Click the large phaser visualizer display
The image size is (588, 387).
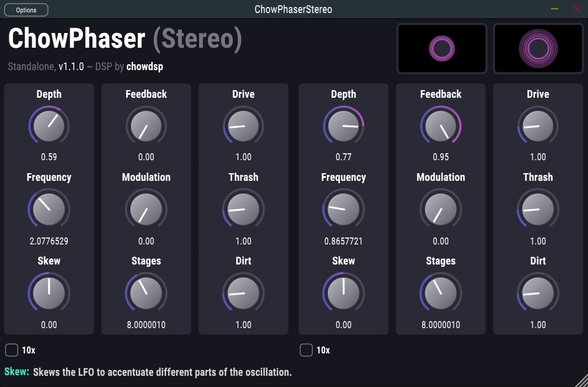tap(538, 48)
